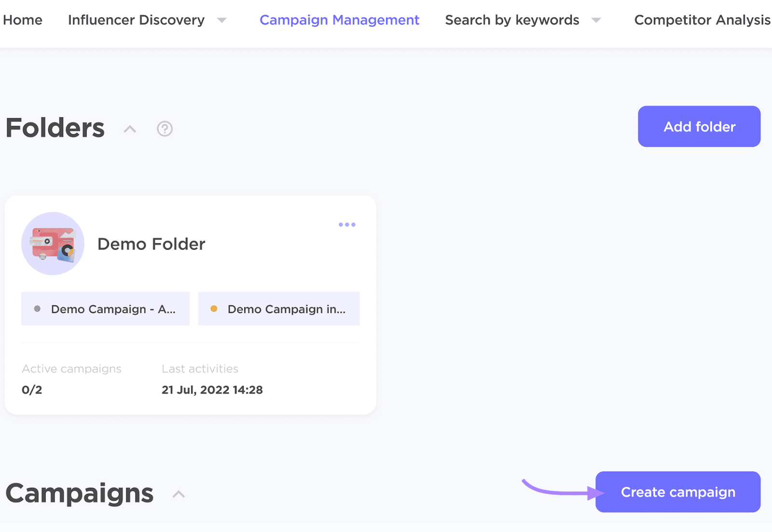Click the Folders section heading
772x532 pixels.
tap(55, 127)
